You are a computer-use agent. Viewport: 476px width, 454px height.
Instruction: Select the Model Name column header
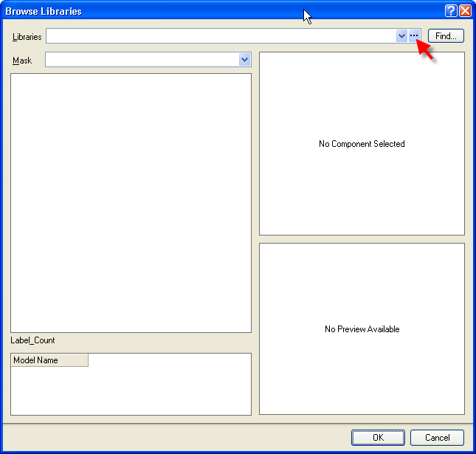(49, 360)
